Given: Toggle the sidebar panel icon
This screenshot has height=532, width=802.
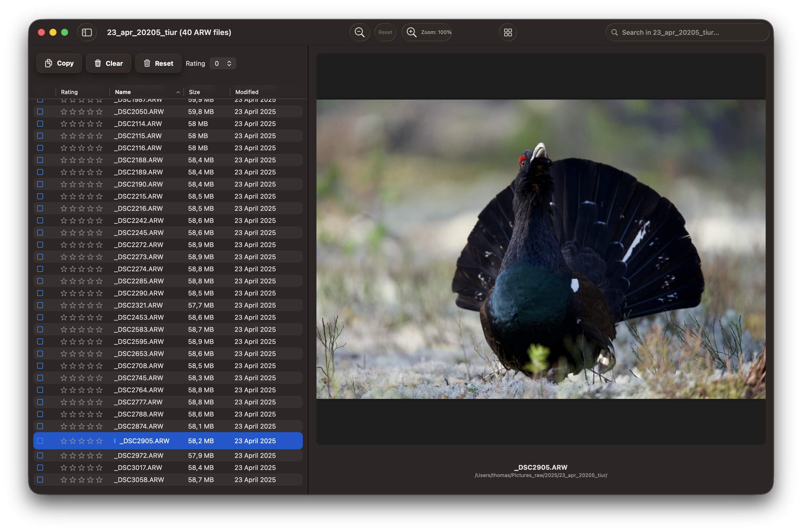Looking at the screenshot, I should tap(87, 32).
